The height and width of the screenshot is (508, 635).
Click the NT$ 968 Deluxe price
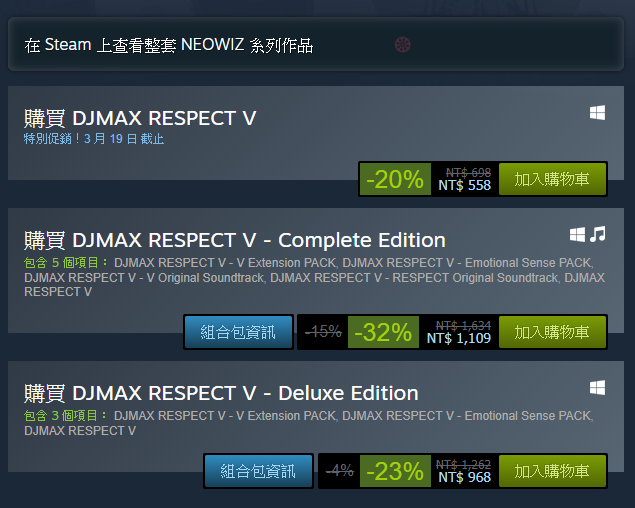[465, 477]
